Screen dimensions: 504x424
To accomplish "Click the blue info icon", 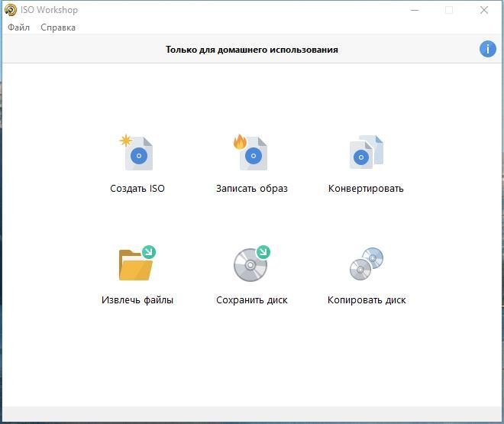I will pyautogui.click(x=487, y=49).
